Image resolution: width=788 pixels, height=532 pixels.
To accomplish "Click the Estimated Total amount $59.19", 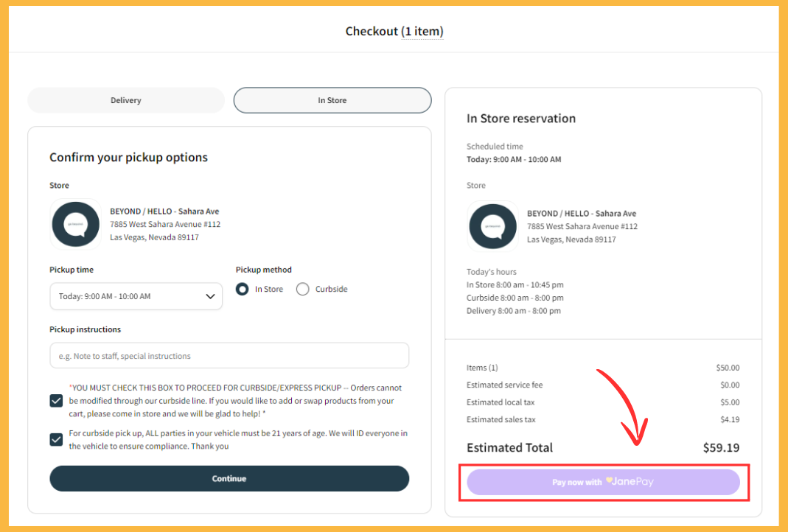I will (x=721, y=447).
